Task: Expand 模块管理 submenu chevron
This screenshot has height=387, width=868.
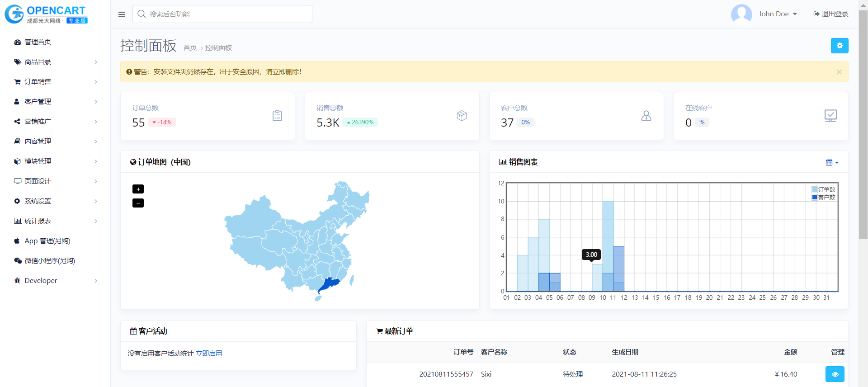Action: (96, 161)
